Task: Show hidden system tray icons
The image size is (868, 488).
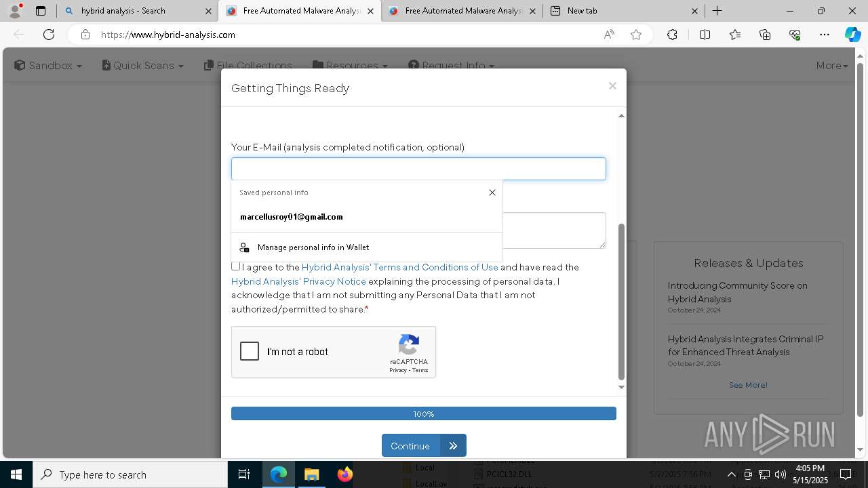Action: coord(731,474)
